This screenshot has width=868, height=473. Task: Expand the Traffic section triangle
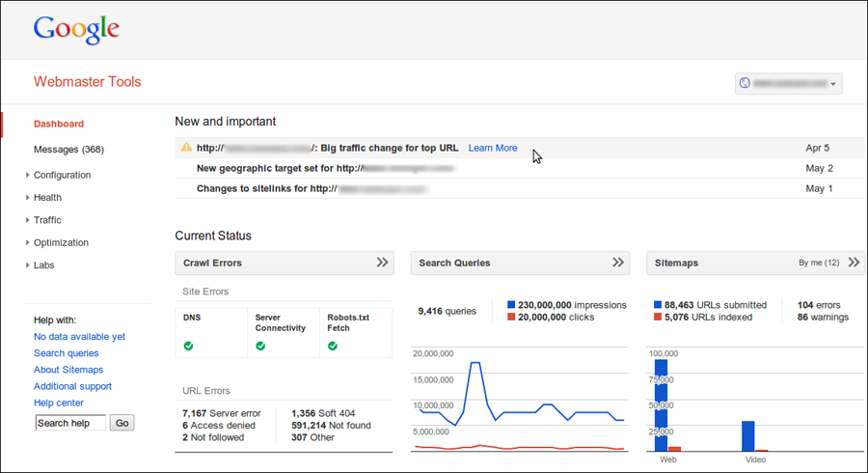27,220
